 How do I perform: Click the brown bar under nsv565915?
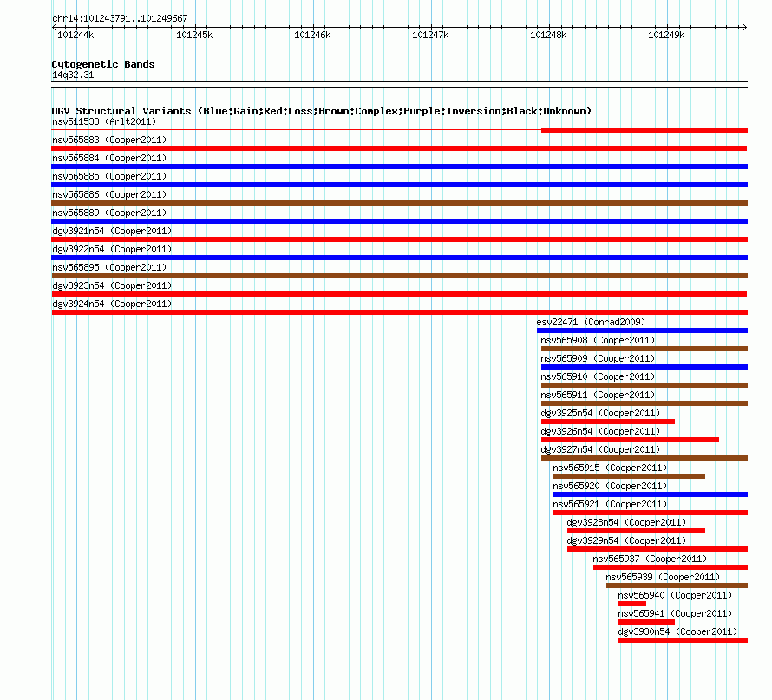click(x=629, y=476)
